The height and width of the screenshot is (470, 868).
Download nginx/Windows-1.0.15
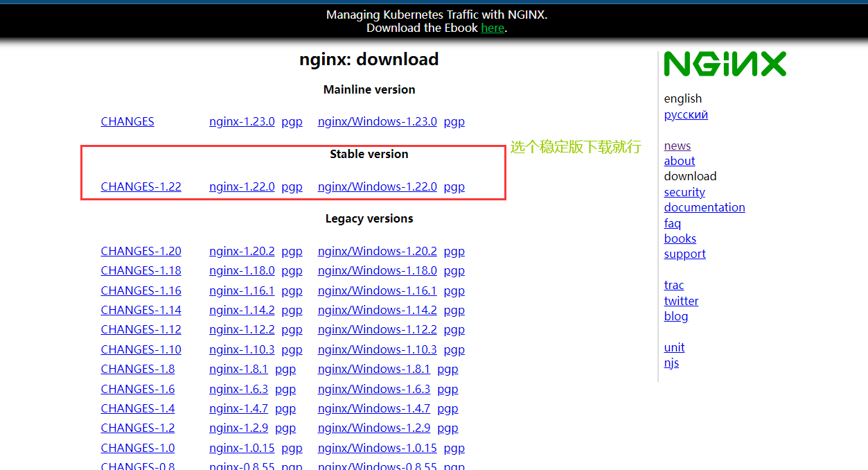(x=378, y=448)
